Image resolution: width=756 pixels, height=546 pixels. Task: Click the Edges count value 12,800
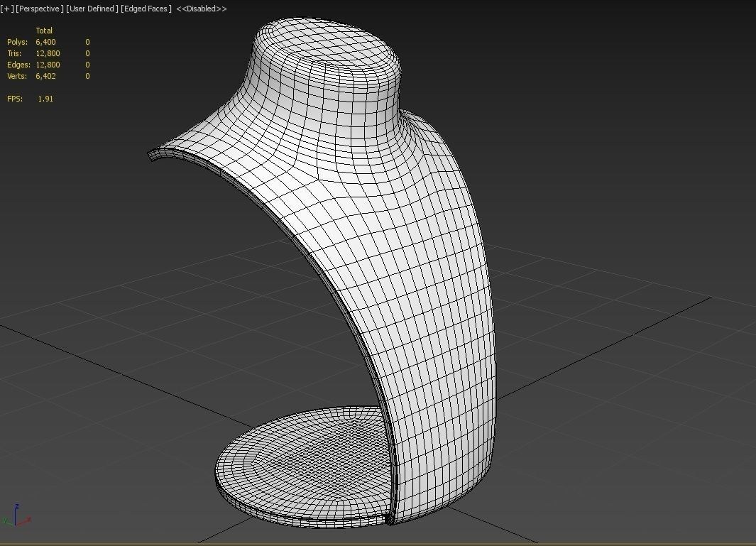[x=48, y=65]
